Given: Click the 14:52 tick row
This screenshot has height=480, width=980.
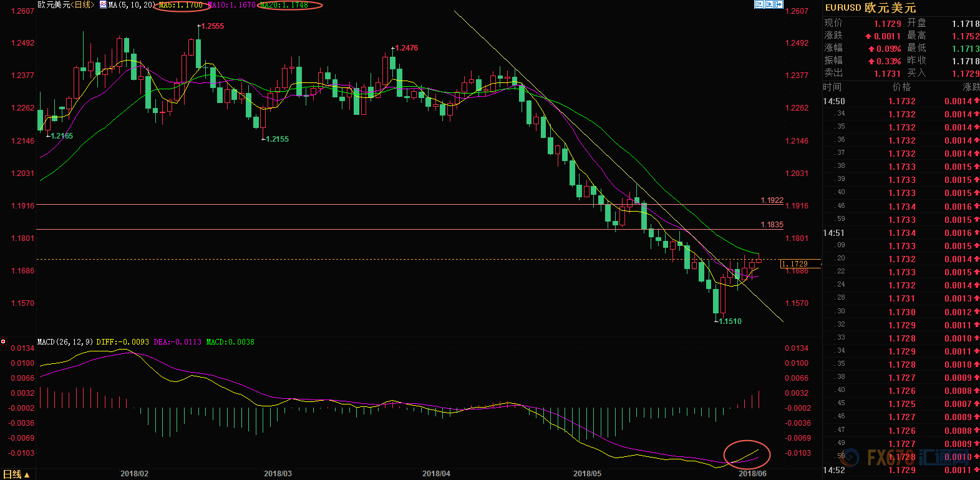Looking at the screenshot, I should tap(901, 470).
